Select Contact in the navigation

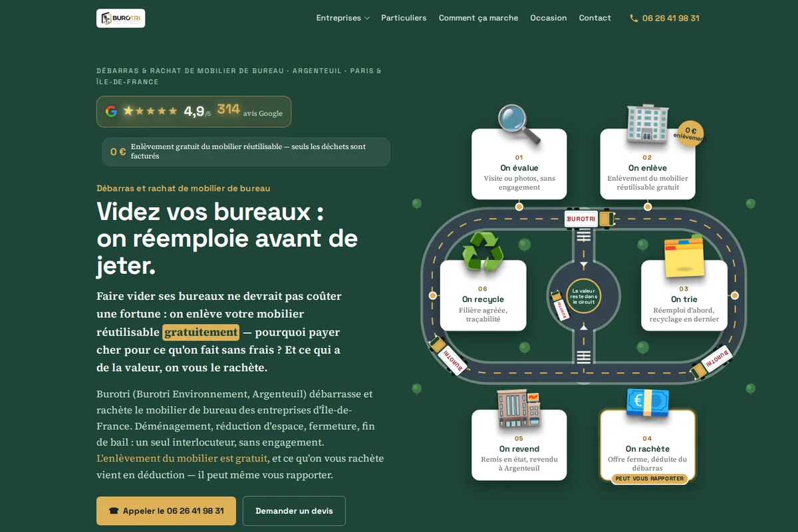(x=595, y=18)
